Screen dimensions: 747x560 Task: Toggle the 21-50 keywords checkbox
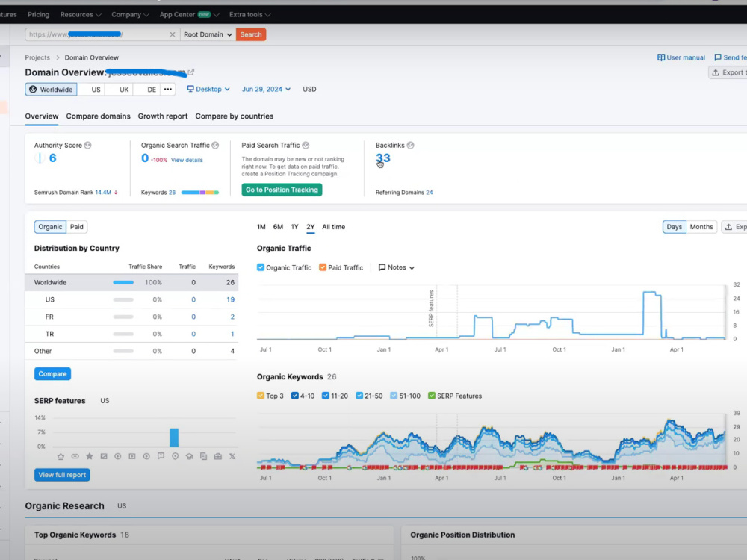[359, 396]
